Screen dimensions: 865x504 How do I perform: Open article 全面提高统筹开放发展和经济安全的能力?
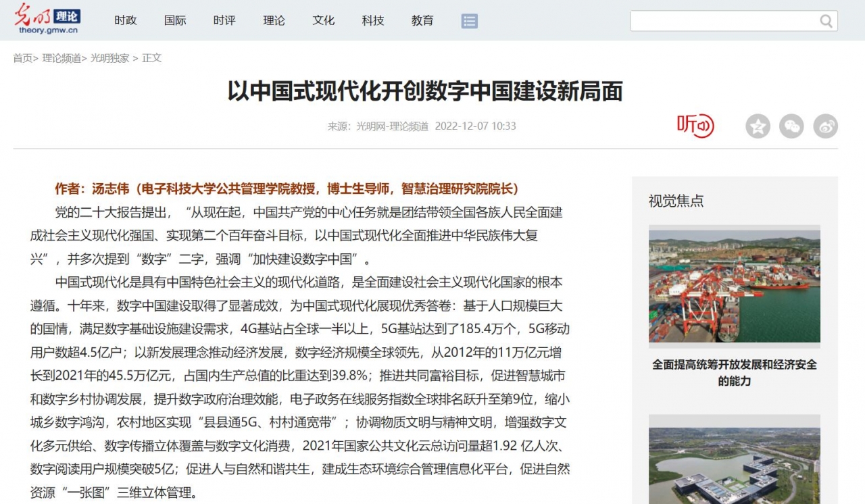coord(735,372)
